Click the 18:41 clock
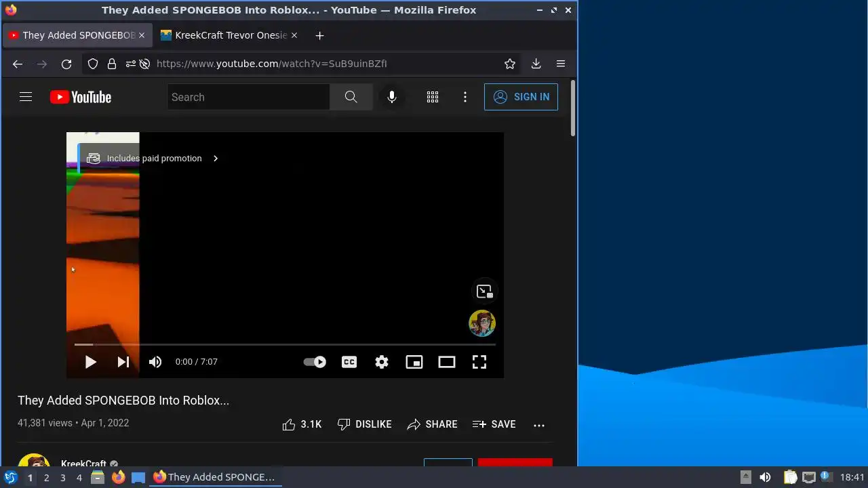The height and width of the screenshot is (488, 868). pos(852,478)
